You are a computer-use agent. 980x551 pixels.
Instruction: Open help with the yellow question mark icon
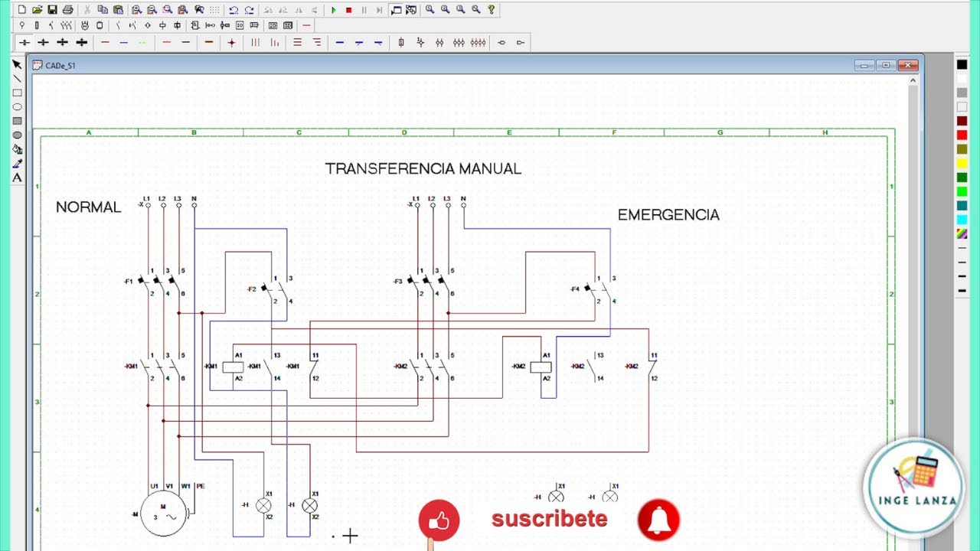tap(491, 10)
